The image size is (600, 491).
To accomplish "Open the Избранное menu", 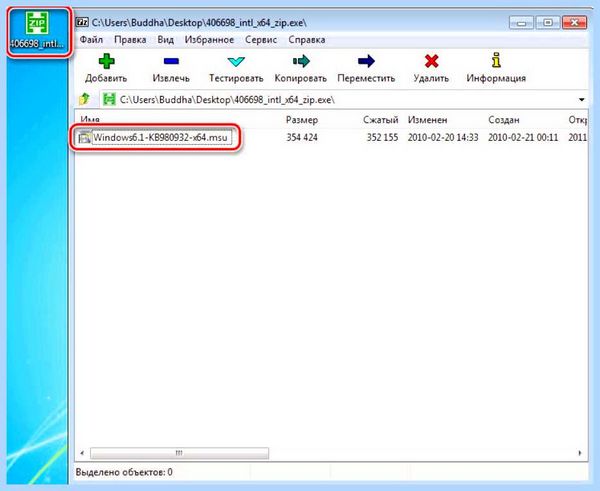I will click(209, 40).
